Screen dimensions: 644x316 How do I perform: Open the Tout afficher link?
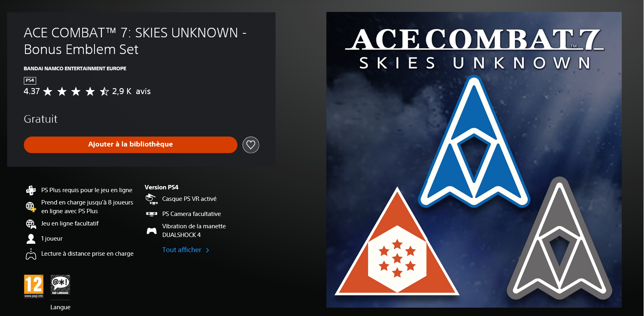[x=182, y=250]
